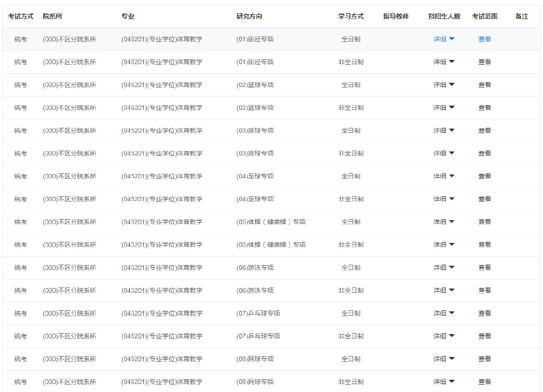Expand 详细 for part-time 篮球专项 row

pyautogui.click(x=444, y=108)
